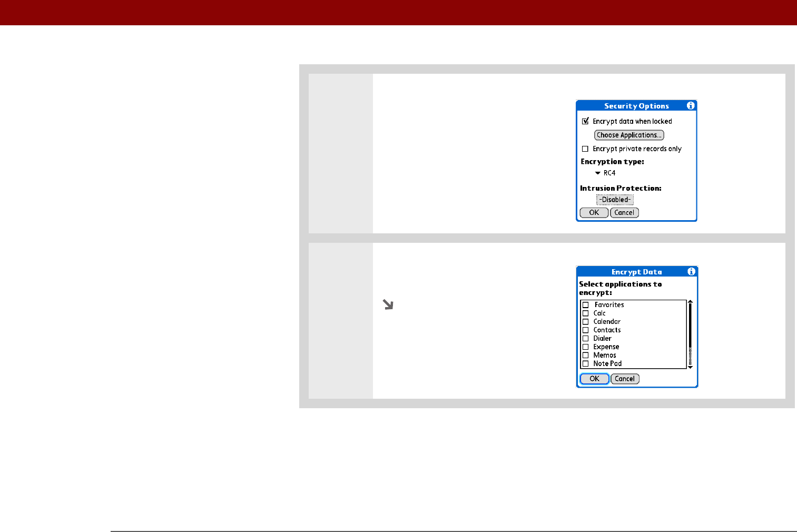Click scrollbar up arrow in application list
797x532 pixels.
coord(690,302)
